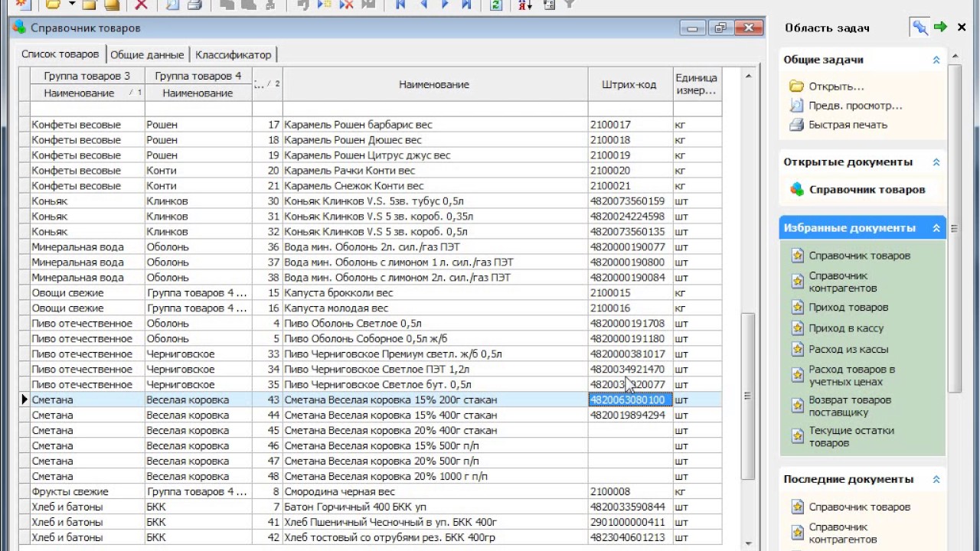Screen dimensions: 980x551
Task: Switch to the Классификатор tab
Action: point(233,55)
